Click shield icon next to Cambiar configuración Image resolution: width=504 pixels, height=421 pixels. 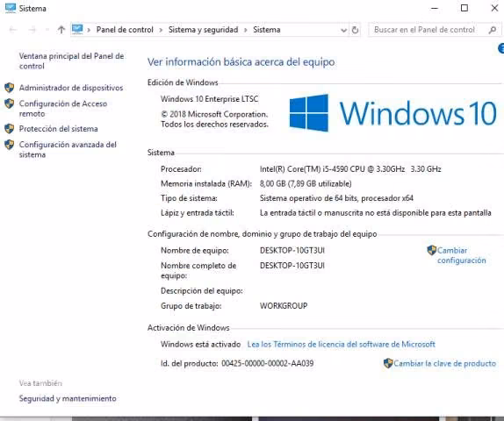click(432, 250)
